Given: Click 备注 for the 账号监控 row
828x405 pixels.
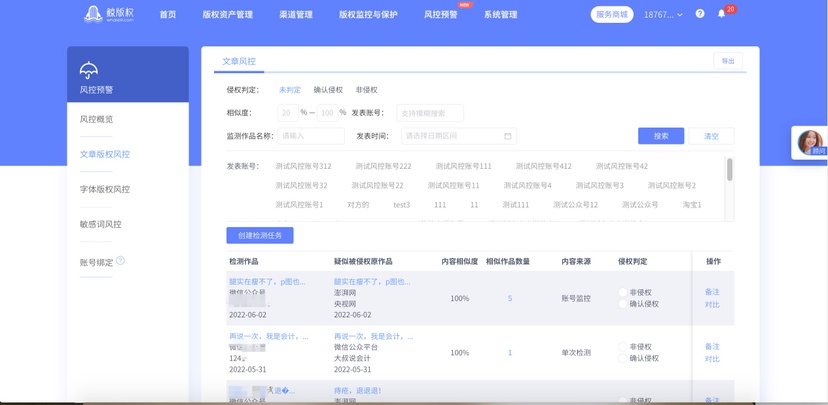Looking at the screenshot, I should pyautogui.click(x=712, y=292).
